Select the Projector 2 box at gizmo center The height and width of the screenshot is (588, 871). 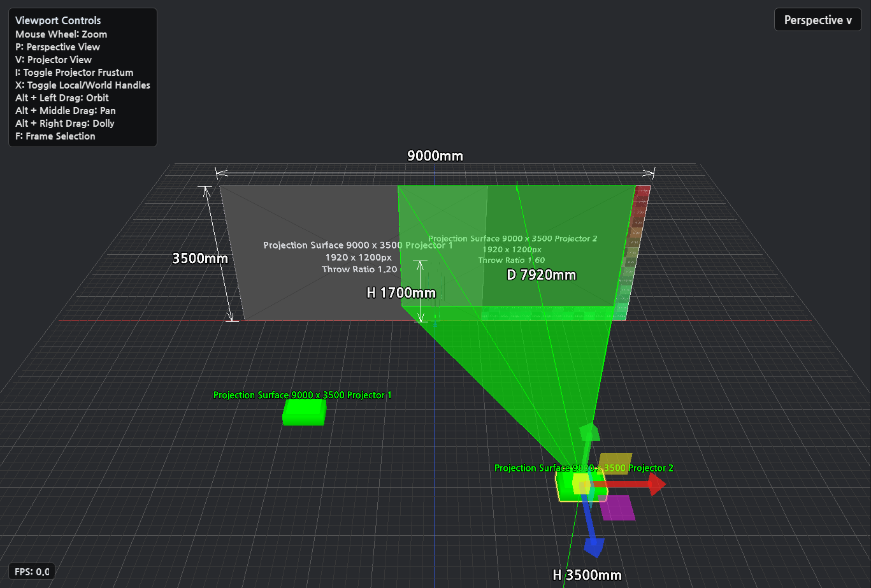581,485
